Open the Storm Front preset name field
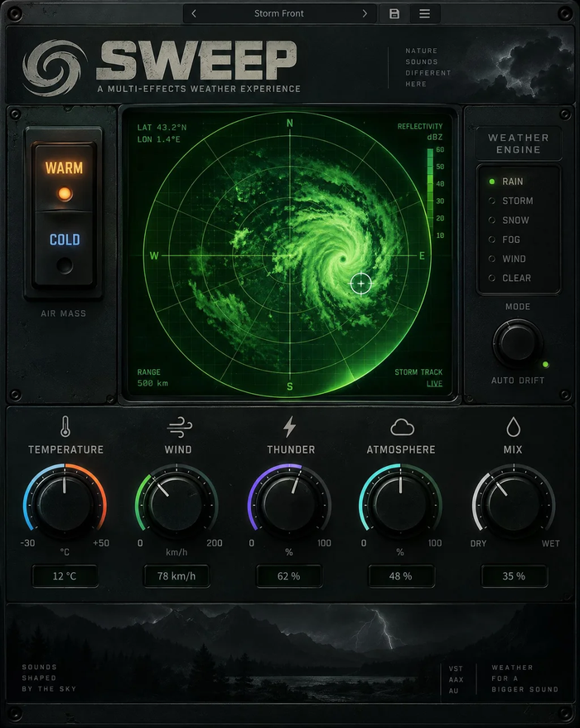580x728 pixels. [279, 13]
